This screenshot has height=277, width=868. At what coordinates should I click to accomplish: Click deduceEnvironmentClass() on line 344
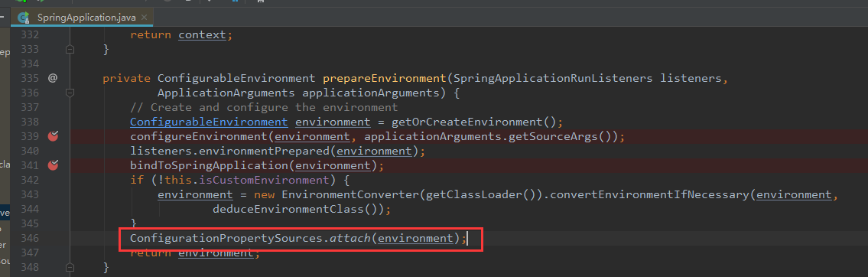point(298,210)
